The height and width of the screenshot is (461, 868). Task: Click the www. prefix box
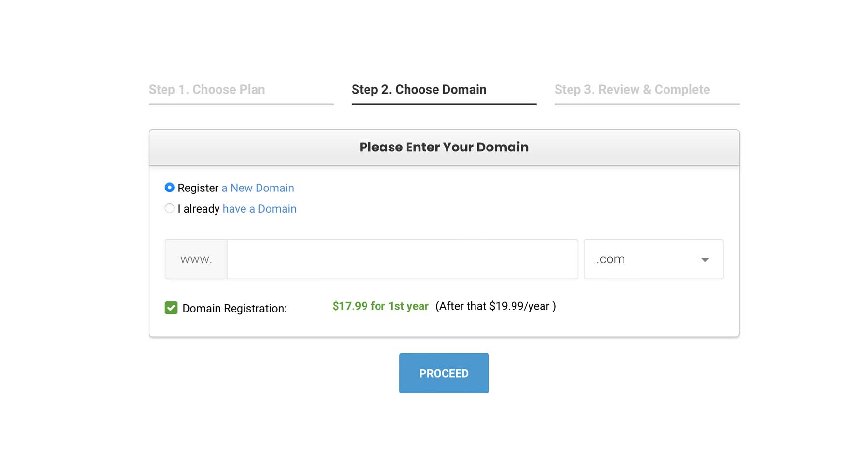pyautogui.click(x=196, y=259)
